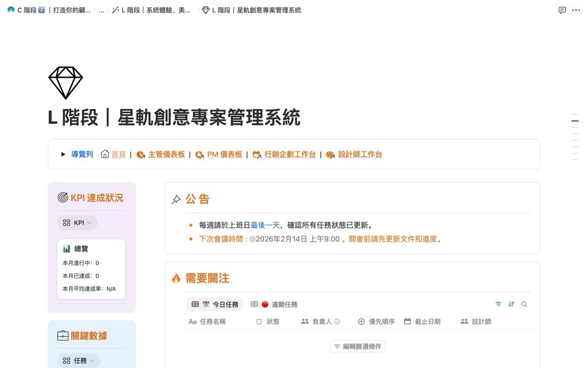Click the 任務名稱 column header
This screenshot has height=368, width=588.
coord(207,321)
